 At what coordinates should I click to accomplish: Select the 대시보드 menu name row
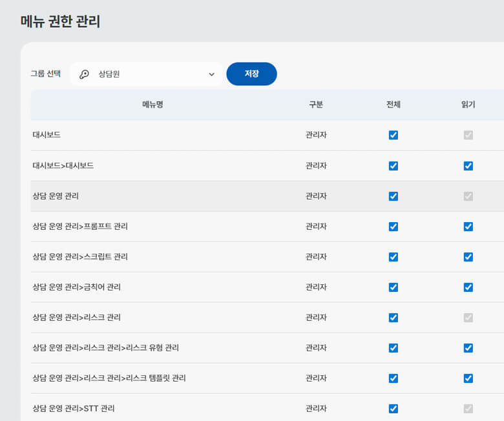tap(47, 135)
